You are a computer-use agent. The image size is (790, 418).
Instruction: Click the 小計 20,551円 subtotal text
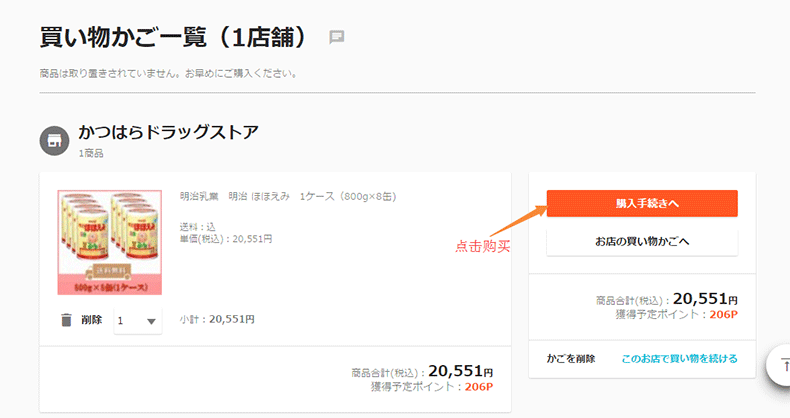[217, 320]
